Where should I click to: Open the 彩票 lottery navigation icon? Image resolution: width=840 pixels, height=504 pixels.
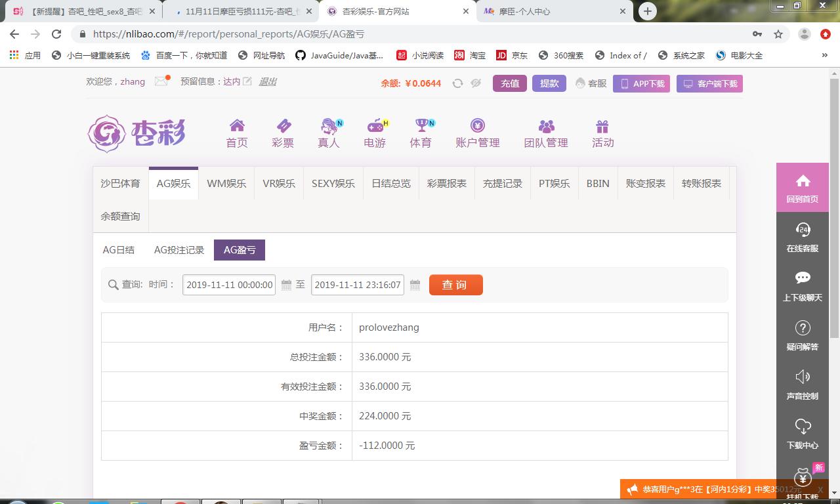(283, 126)
